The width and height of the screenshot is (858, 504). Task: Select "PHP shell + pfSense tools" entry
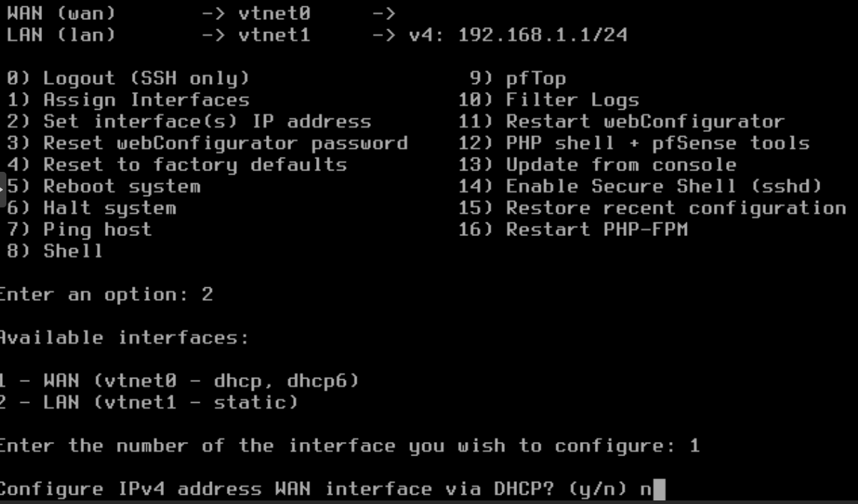[657, 143]
